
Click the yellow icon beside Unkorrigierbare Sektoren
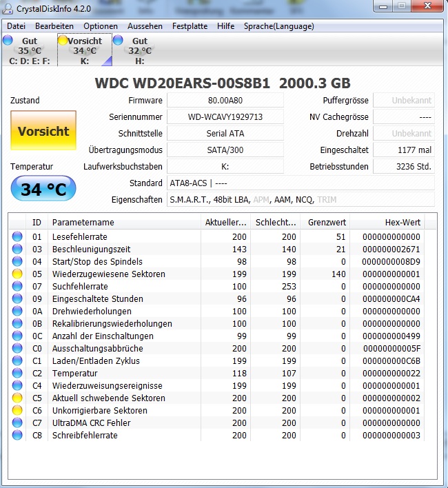(x=17, y=410)
